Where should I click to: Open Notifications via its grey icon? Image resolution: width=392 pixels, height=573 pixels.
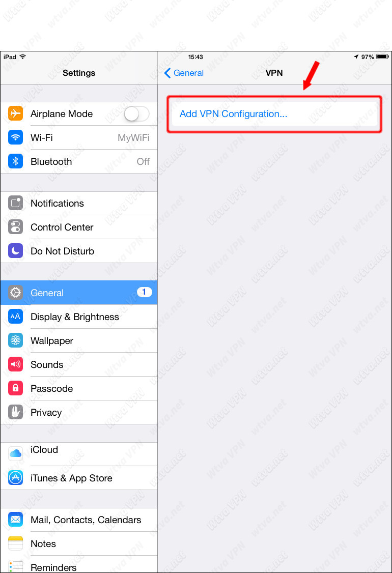[x=15, y=203]
